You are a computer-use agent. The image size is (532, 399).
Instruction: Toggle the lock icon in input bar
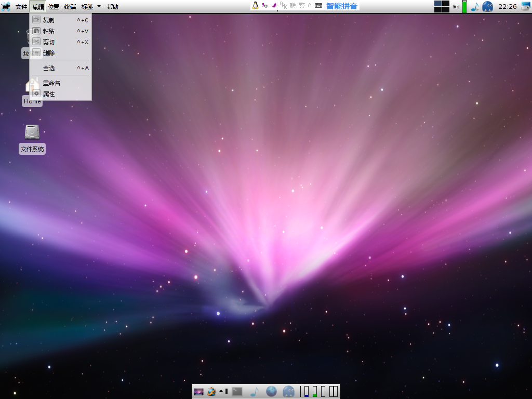pyautogui.click(x=310, y=5)
